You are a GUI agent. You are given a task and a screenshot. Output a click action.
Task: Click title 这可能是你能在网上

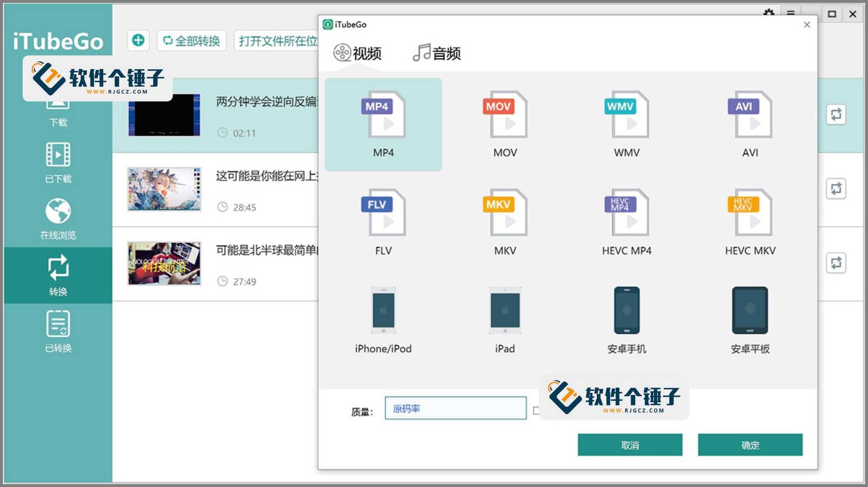pyautogui.click(x=267, y=176)
